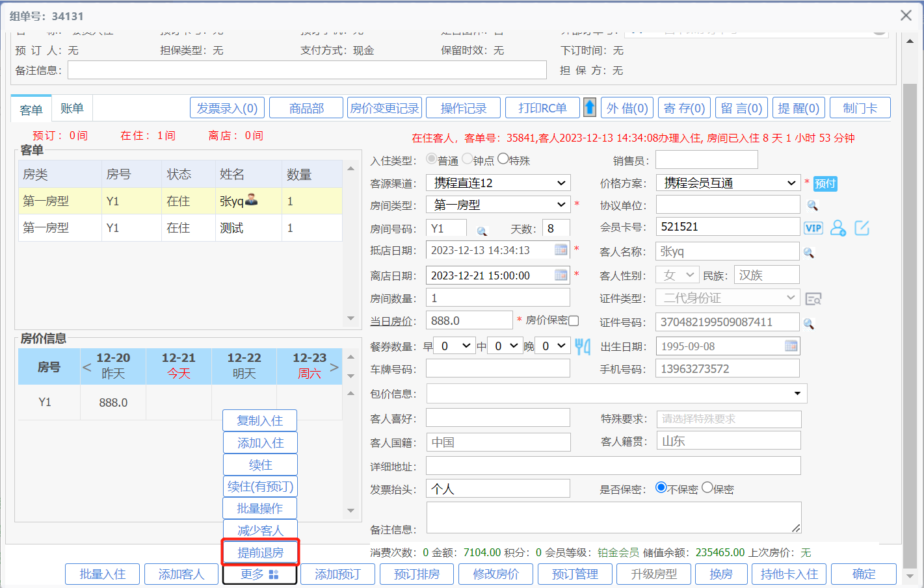
Task: Click the fork and spoon meal voucher icon
Action: (x=583, y=346)
